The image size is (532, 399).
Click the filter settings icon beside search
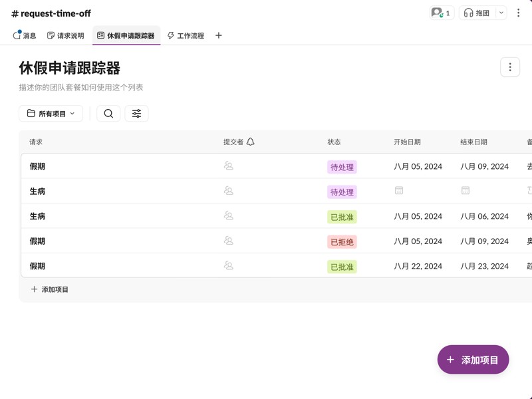(x=136, y=113)
